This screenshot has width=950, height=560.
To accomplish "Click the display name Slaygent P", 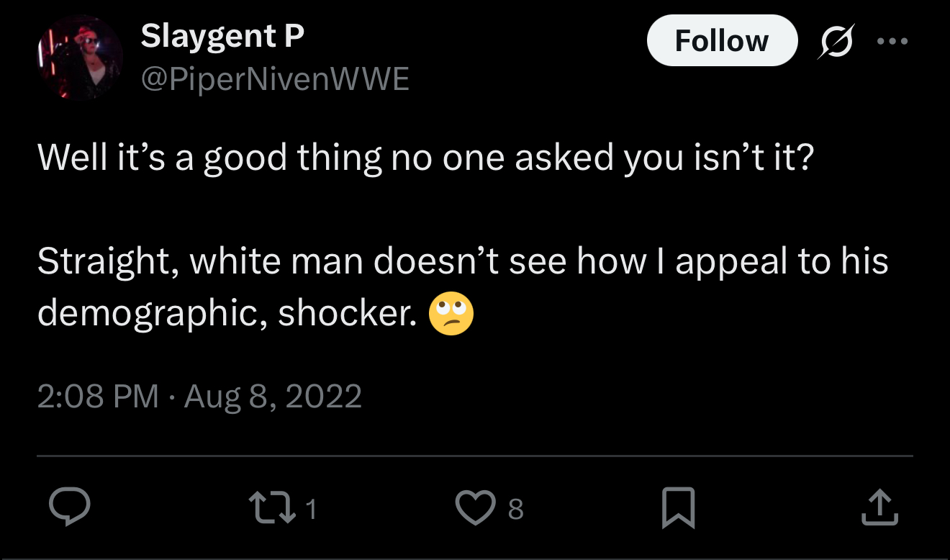I will click(x=222, y=36).
